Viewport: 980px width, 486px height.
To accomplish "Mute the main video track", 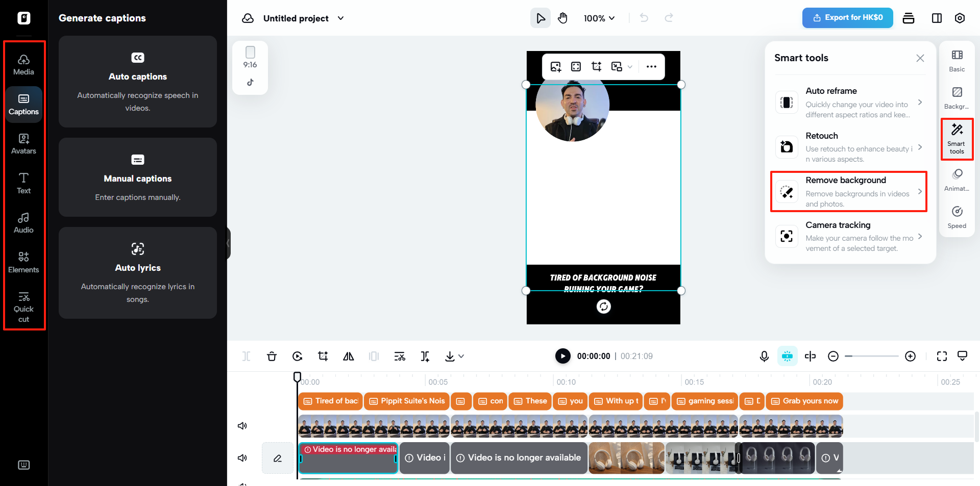I will pyautogui.click(x=242, y=426).
